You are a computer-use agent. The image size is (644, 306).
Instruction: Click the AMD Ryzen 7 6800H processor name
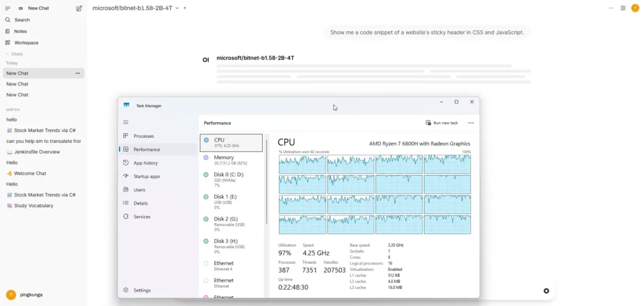pos(419,144)
